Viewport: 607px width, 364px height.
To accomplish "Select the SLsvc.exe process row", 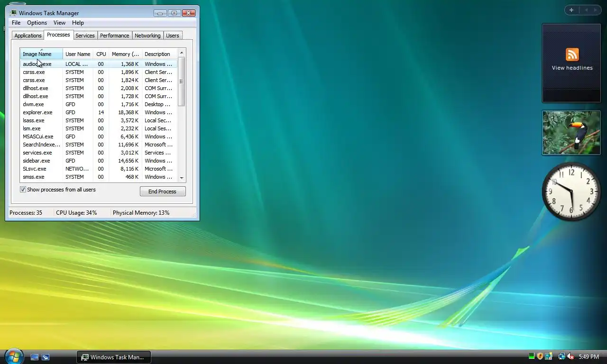I will (x=99, y=169).
